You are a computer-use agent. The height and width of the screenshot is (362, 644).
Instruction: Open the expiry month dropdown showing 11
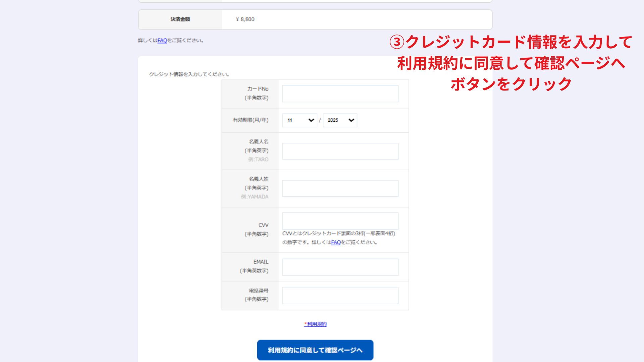coord(299,120)
